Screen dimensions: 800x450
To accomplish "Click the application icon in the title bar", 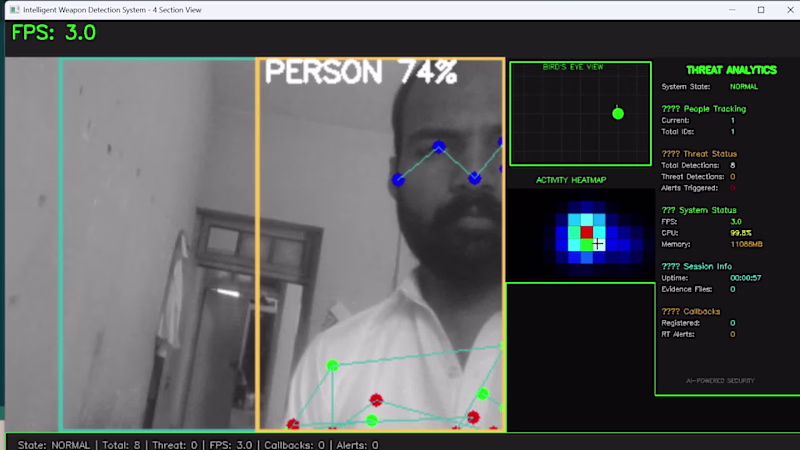I will pyautogui.click(x=14, y=10).
